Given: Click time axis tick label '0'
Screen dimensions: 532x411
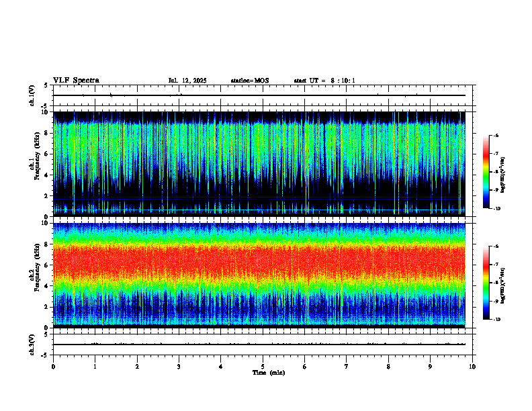Looking at the screenshot, I should 53,367.
